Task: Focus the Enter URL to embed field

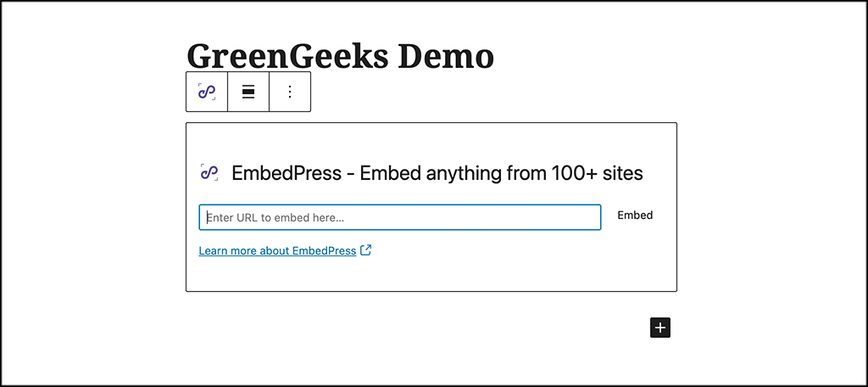Action: [400, 217]
